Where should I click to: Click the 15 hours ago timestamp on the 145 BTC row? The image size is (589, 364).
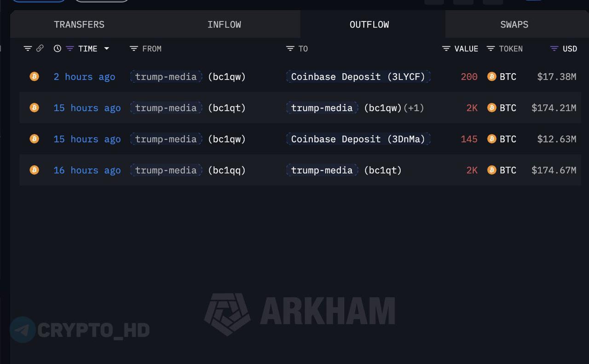pyautogui.click(x=87, y=139)
